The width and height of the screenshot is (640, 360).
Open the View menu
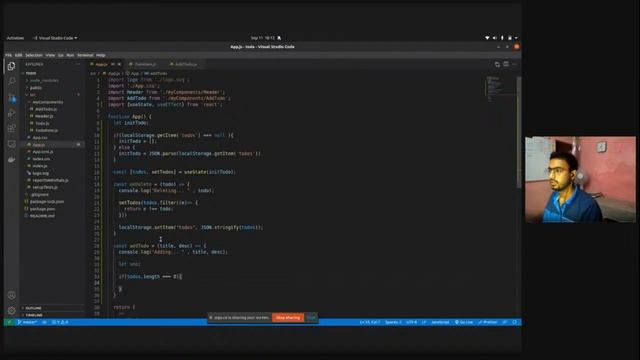pos(50,55)
